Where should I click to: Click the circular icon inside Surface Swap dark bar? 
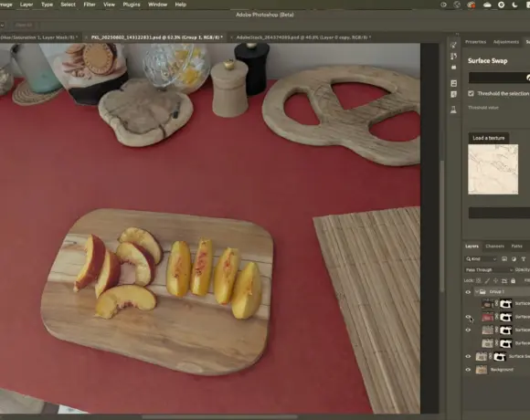(527, 78)
